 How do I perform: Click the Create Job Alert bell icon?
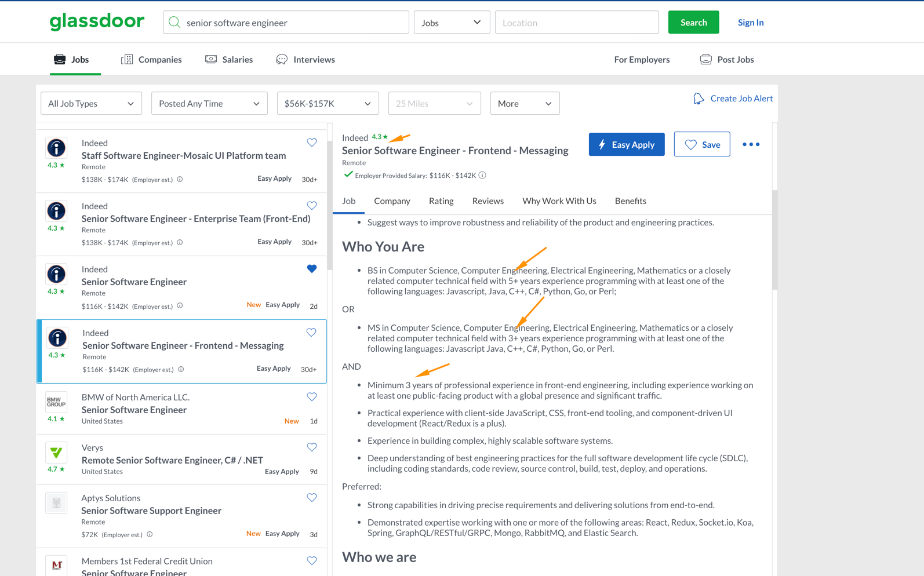699,99
